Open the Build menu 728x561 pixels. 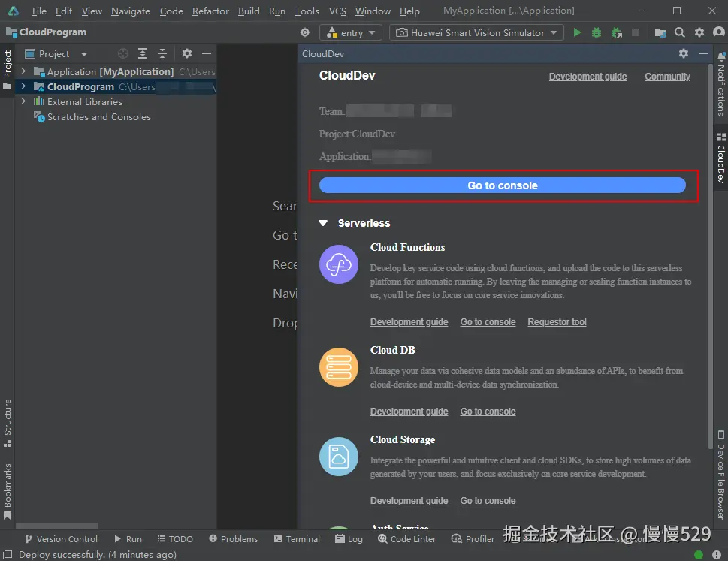coord(249,11)
